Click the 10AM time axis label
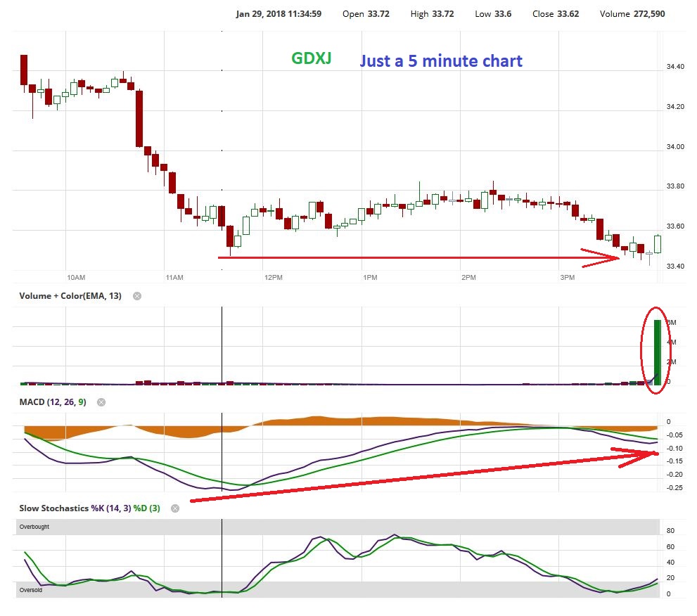The width and height of the screenshot is (697, 616). tap(76, 277)
